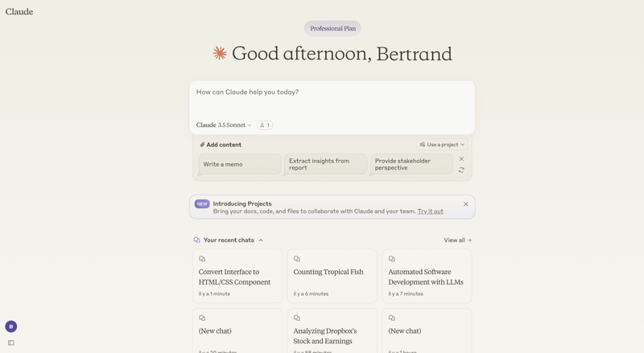Viewport: 644px width, 353px height.
Task: Open the Claude 3.5 Sonnet model dropdown
Action: [x=224, y=125]
